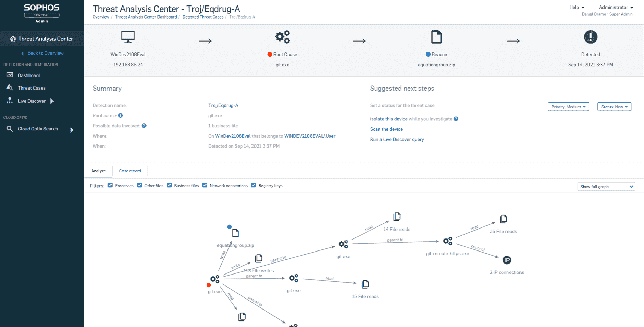This screenshot has height=327, width=644.
Task: Click Detected Threat Cases breadcrumb
Action: [203, 17]
